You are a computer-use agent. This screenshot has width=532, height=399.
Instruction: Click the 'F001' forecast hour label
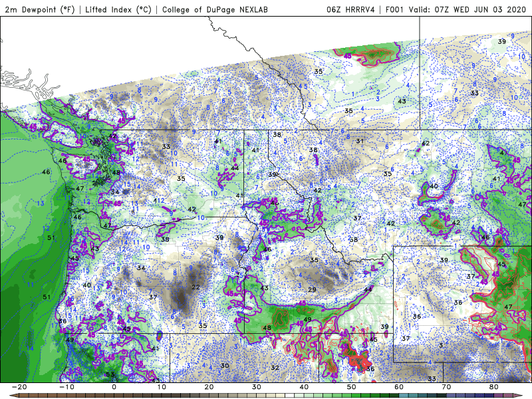tap(394, 10)
